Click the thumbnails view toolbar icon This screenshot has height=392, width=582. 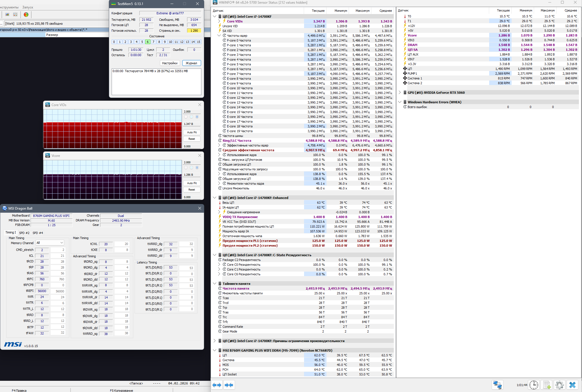15,15
